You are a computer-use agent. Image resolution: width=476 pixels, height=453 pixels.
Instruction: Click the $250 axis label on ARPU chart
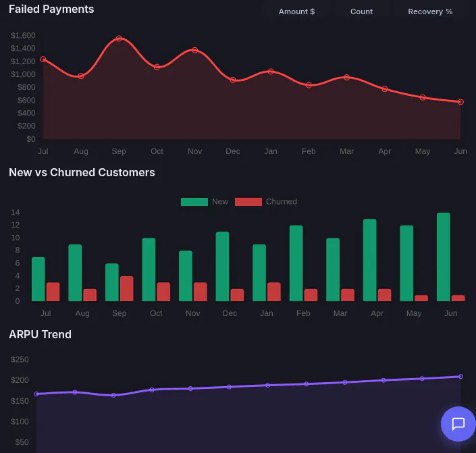20,359
